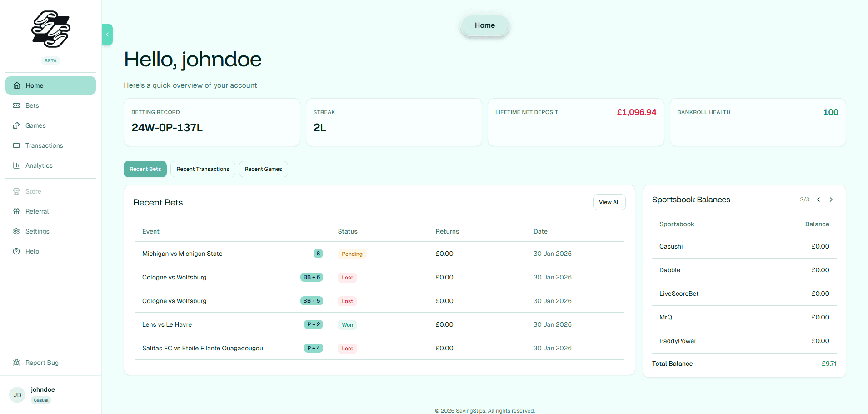Show next page of Sportsbook Balances
Image resolution: width=868 pixels, height=414 pixels.
(831, 200)
